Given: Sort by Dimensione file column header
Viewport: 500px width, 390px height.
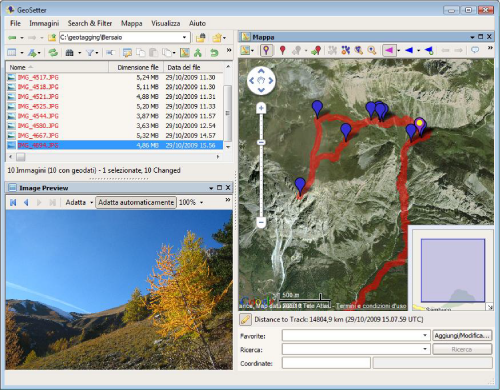Looking at the screenshot, I should (136, 67).
